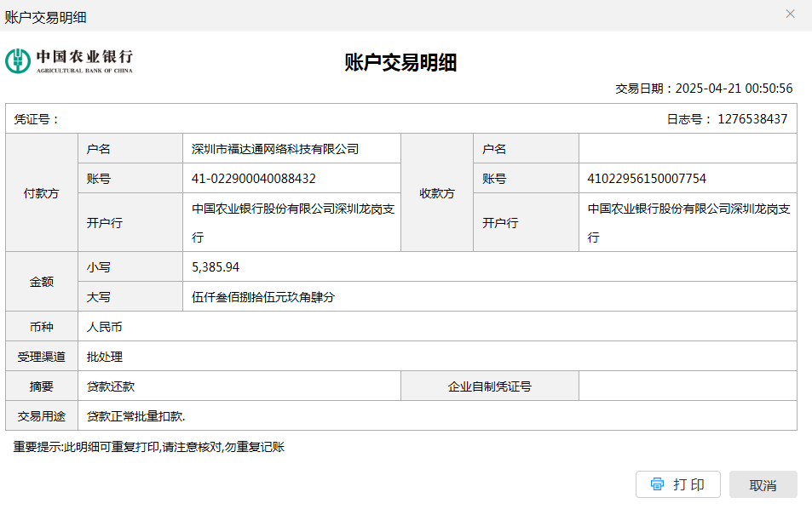Select payer name 深圳市福达通网络科技有限公司
The width and height of the screenshot is (812, 515).
click(x=275, y=149)
